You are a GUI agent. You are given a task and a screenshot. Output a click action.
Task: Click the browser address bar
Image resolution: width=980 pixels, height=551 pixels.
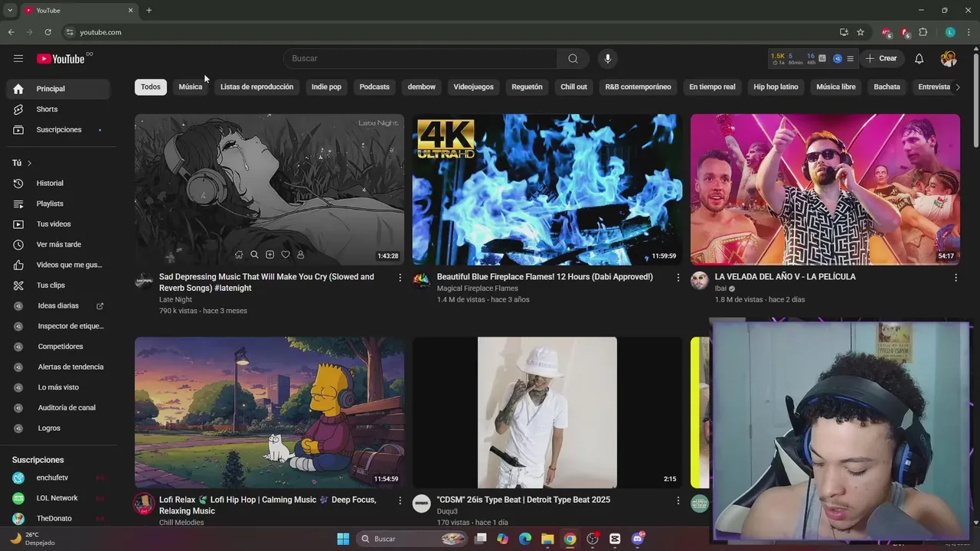tap(452, 32)
